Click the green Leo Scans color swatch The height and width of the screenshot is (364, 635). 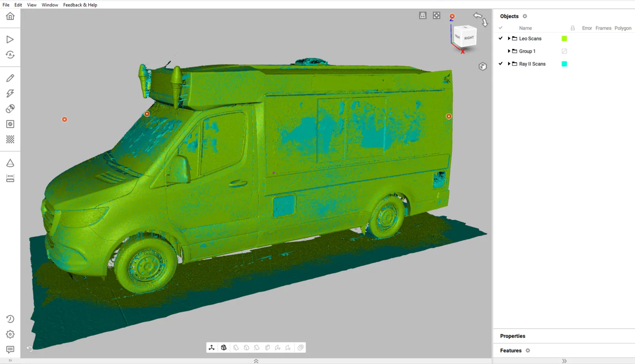pos(564,39)
